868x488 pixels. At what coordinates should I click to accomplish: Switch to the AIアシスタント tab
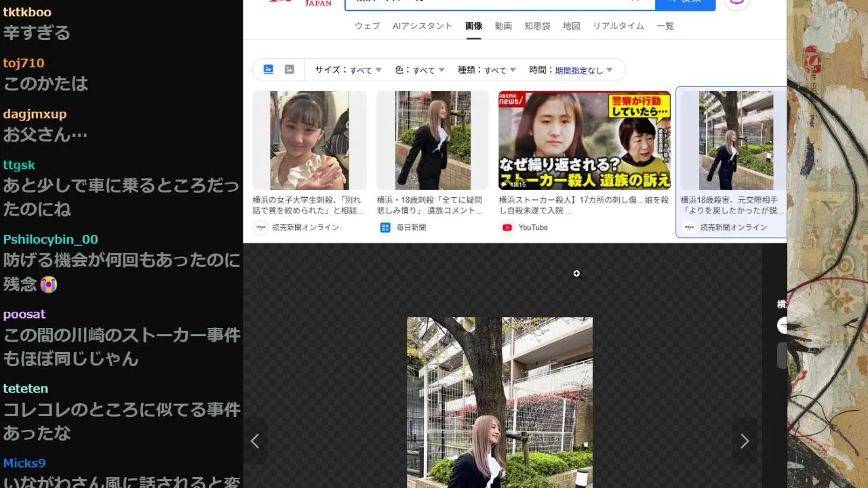(x=422, y=26)
